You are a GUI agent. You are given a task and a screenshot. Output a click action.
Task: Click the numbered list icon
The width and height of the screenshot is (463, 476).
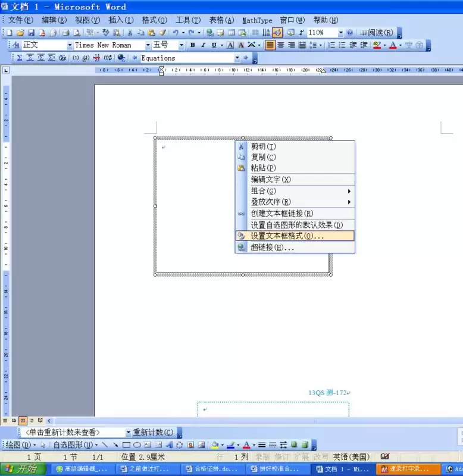click(x=331, y=45)
